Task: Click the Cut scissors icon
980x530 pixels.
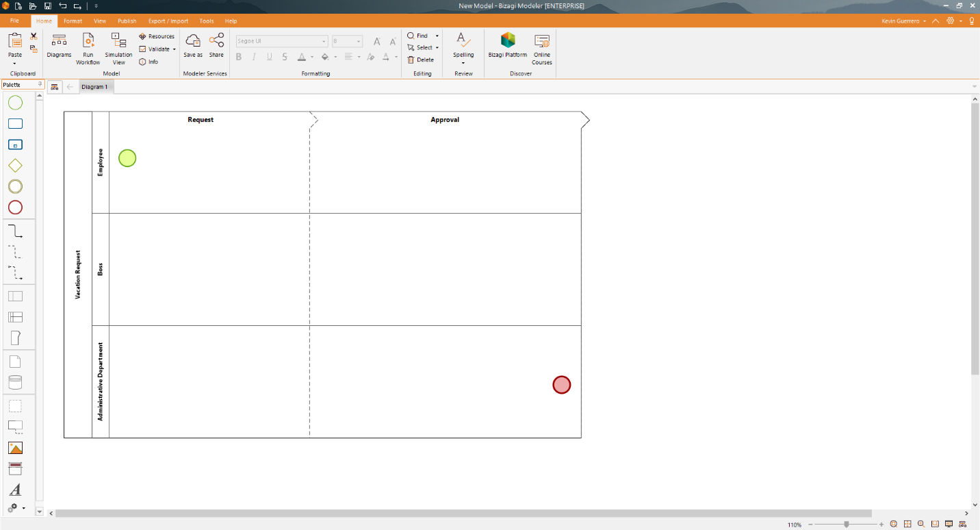Action: pyautogui.click(x=34, y=36)
